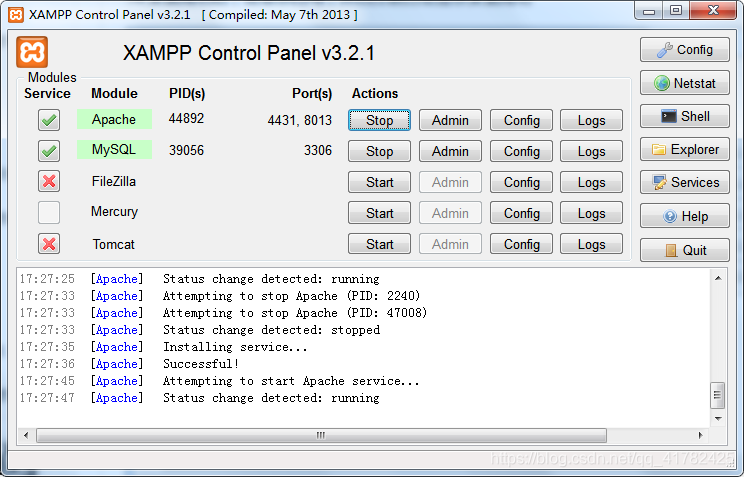Start the FileZilla module

(x=379, y=182)
